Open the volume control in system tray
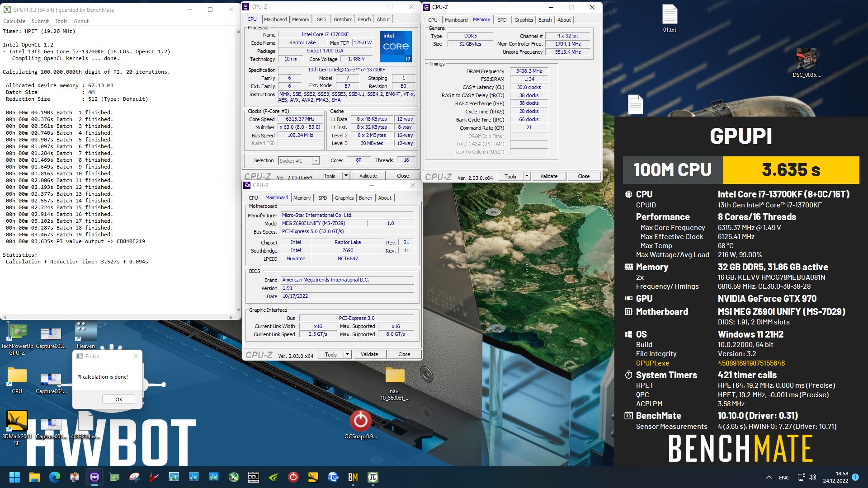The height and width of the screenshot is (488, 868). [812, 477]
